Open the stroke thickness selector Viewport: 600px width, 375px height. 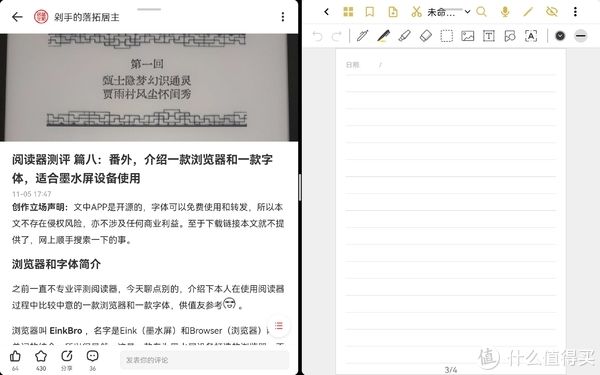coord(581,36)
